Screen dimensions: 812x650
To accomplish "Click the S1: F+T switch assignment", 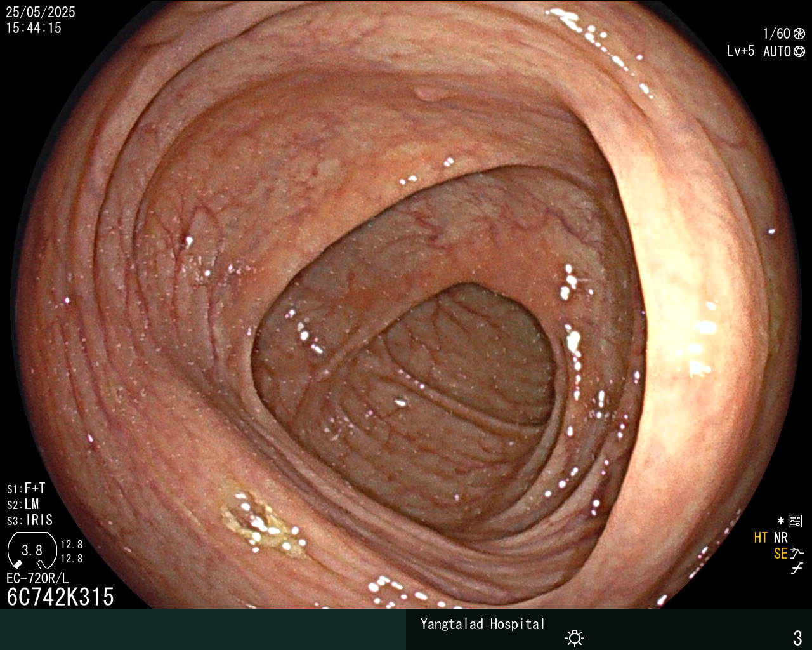I will [x=26, y=489].
